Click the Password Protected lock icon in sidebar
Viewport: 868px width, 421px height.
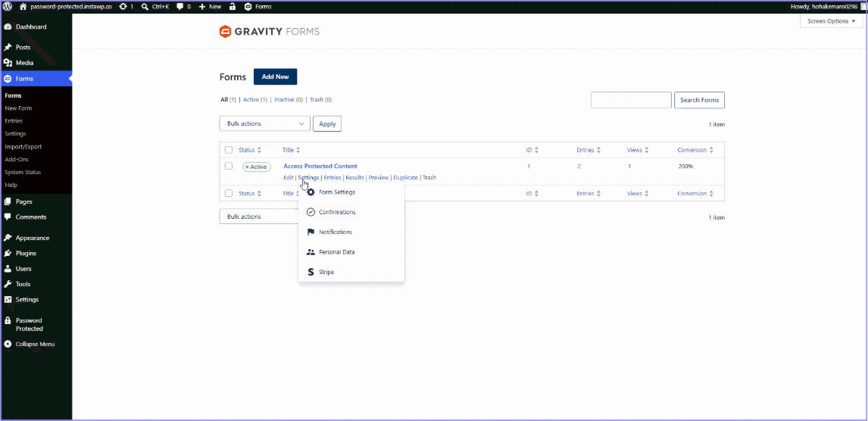(8, 320)
